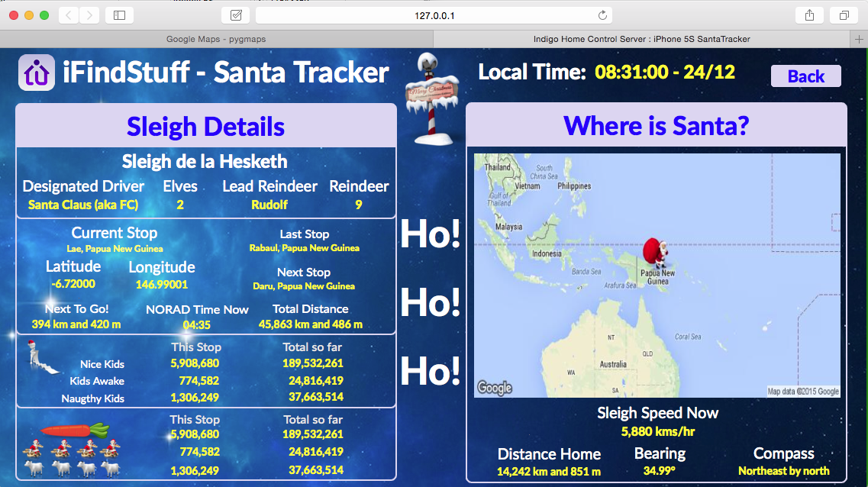Go back with Safari's back arrow

[69, 15]
